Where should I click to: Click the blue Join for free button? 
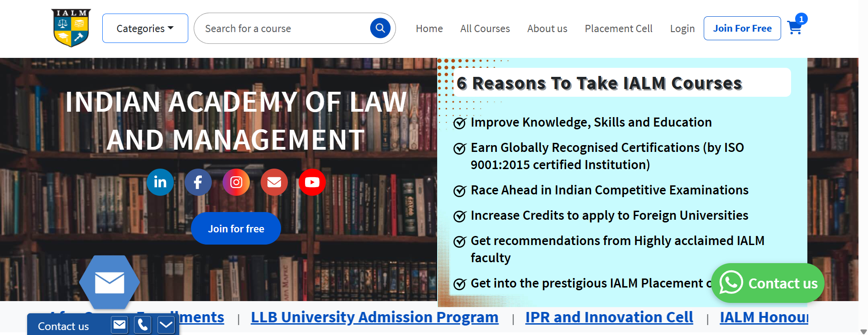[x=236, y=228]
